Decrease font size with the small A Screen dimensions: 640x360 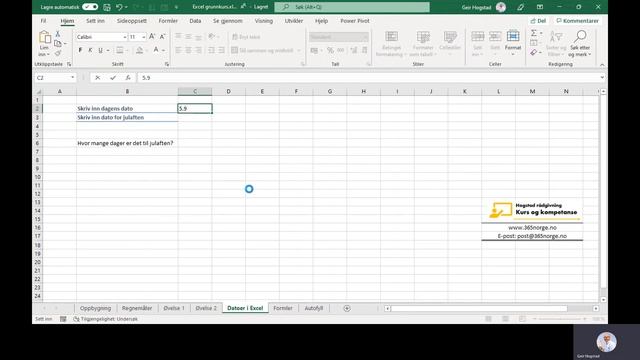(x=162, y=37)
